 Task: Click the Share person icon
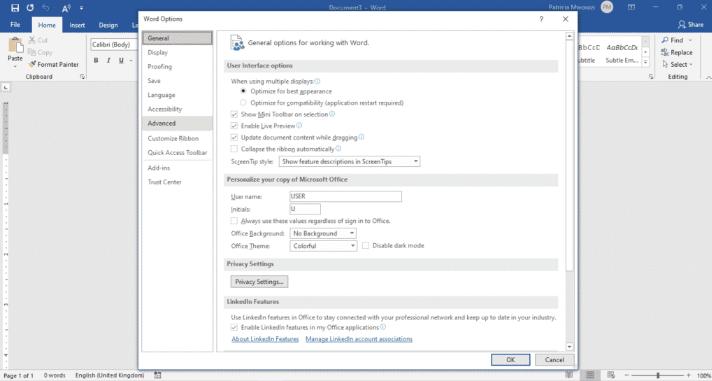click(682, 25)
